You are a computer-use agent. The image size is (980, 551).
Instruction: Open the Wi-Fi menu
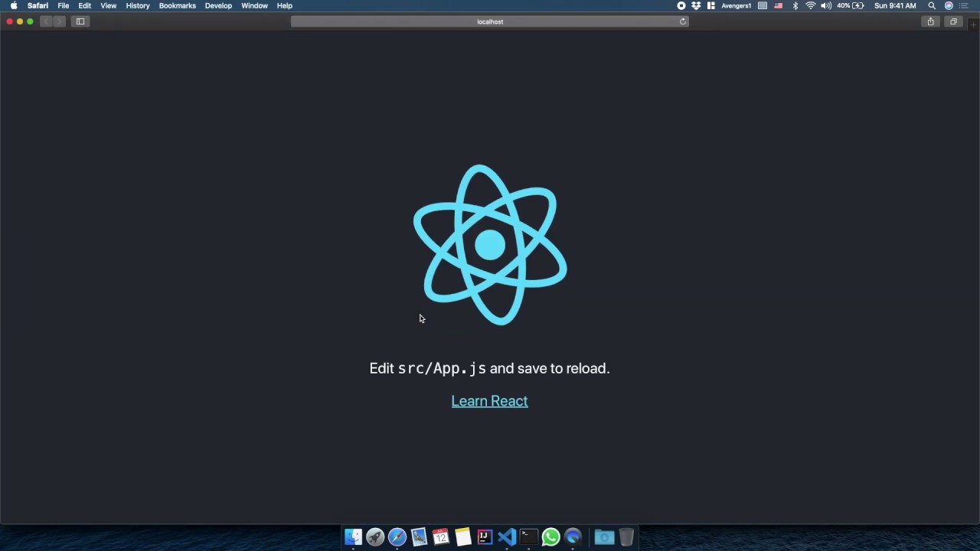coord(811,5)
